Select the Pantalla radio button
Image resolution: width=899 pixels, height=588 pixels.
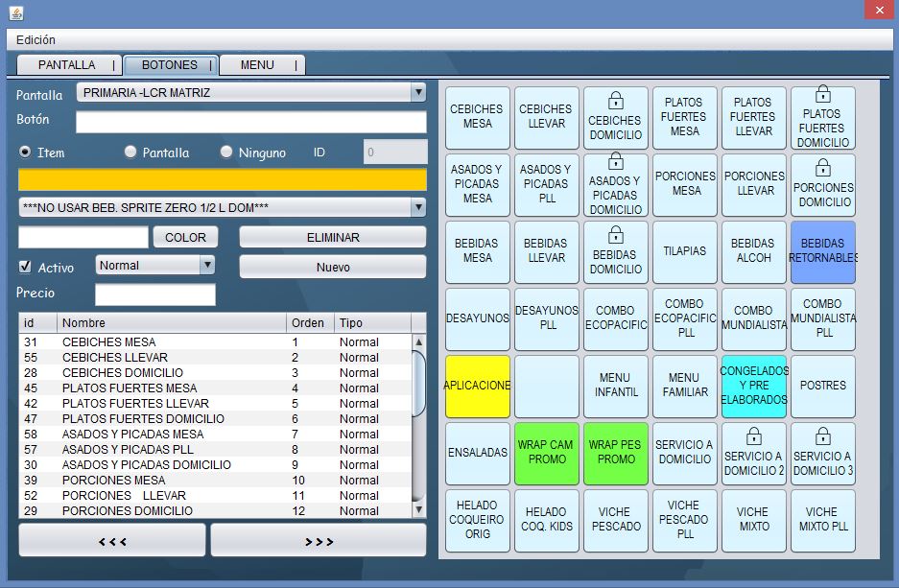pos(131,153)
